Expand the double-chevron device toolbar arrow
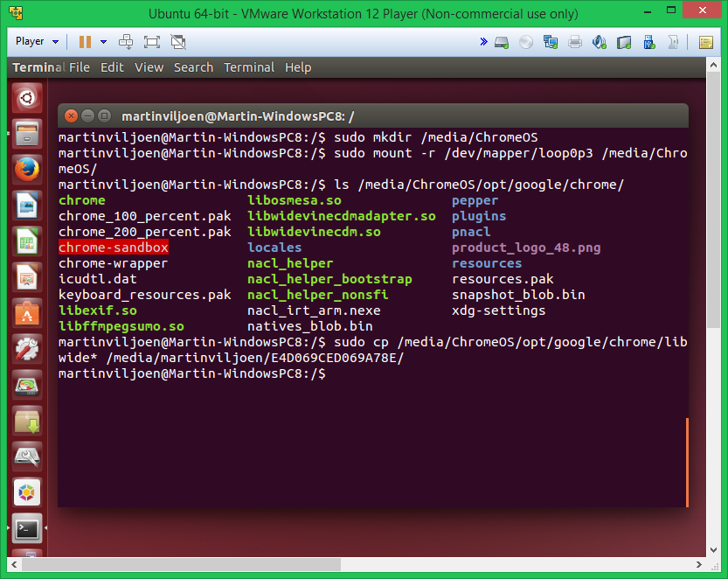The height and width of the screenshot is (579, 728). pyautogui.click(x=484, y=42)
